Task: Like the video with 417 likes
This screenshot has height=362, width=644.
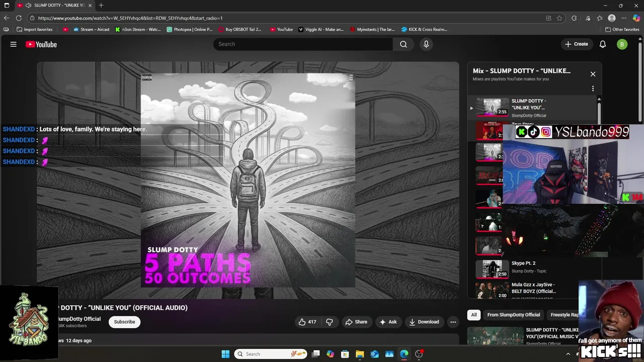Action: click(307, 322)
